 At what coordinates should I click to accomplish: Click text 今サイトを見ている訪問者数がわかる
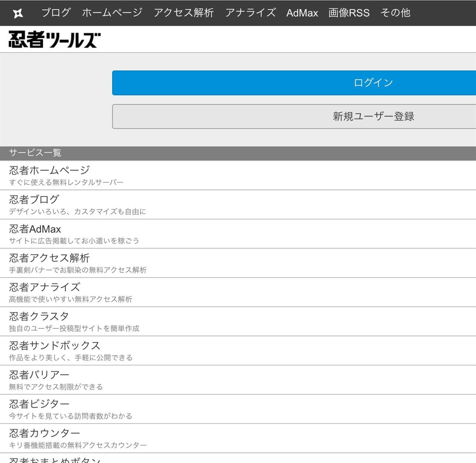(71, 416)
